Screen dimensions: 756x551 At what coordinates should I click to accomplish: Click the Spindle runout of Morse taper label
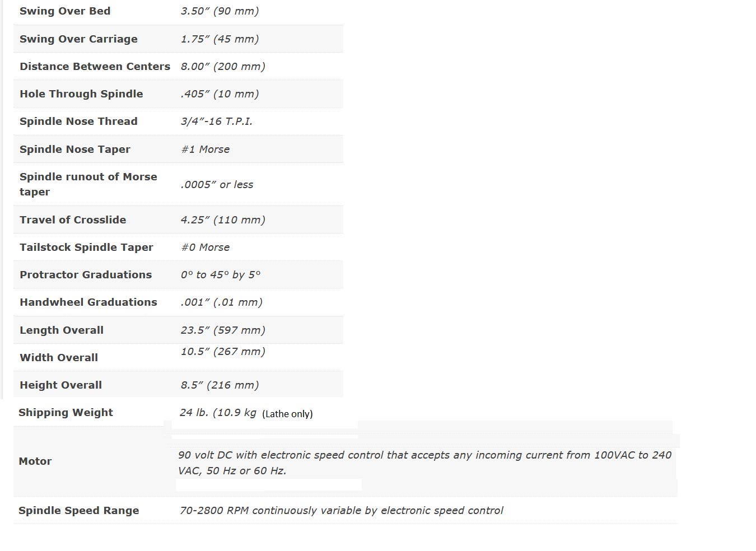(88, 184)
